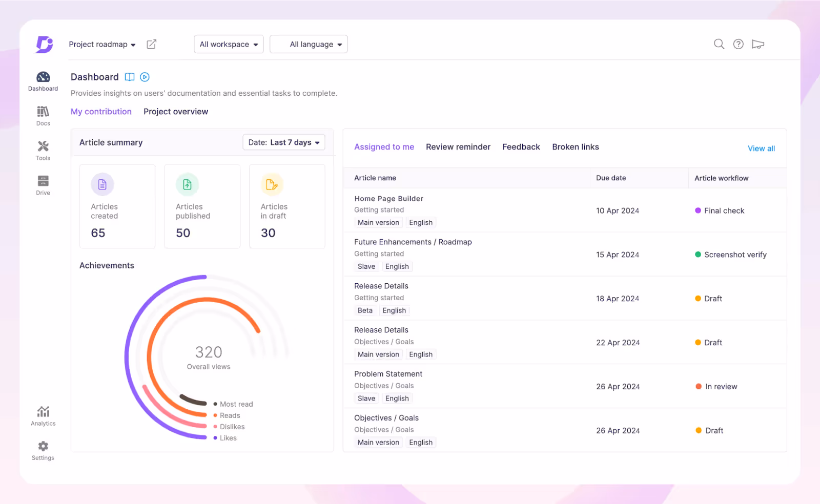Click Slave tag under Future Enhancements / Roadmap
820x504 pixels.
pyautogui.click(x=366, y=266)
